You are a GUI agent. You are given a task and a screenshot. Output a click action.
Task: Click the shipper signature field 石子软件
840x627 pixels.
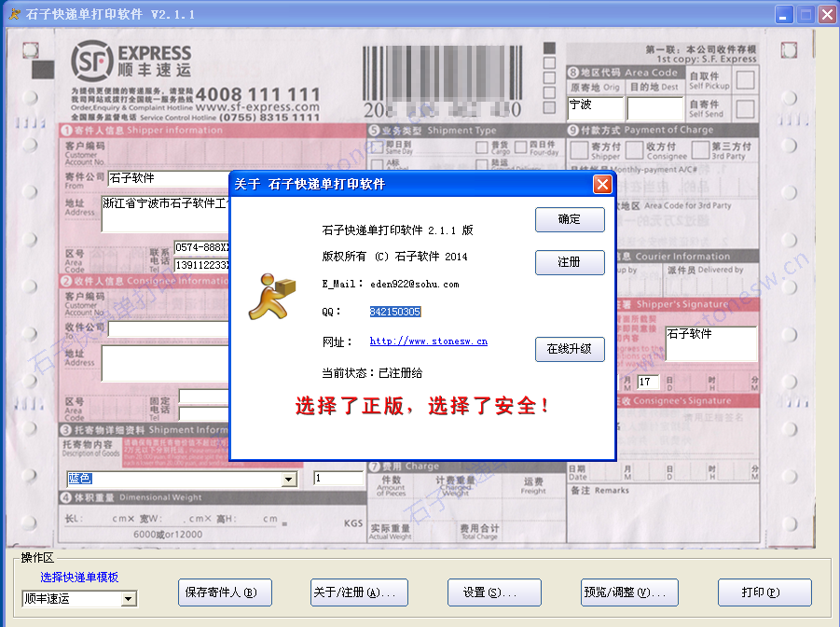pyautogui.click(x=711, y=343)
